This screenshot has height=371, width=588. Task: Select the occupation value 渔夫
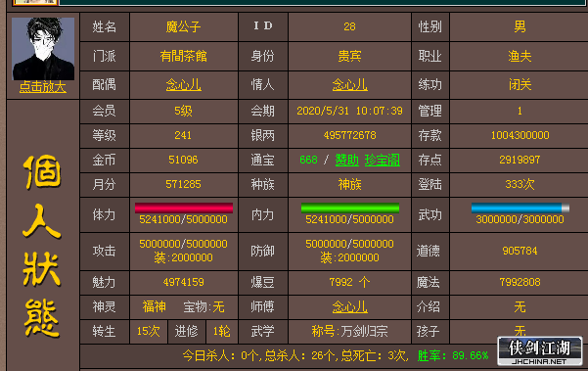520,56
